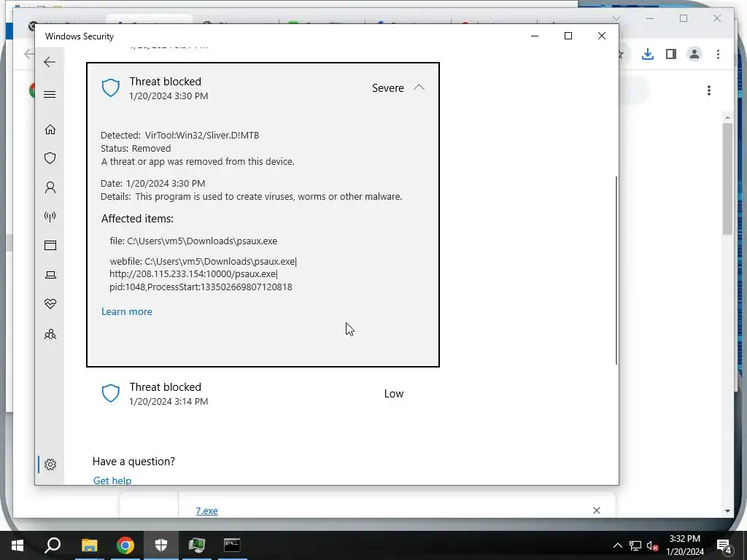The image size is (747, 560).
Task: Open the page three-dot options in Chrome
Action: [x=709, y=90]
